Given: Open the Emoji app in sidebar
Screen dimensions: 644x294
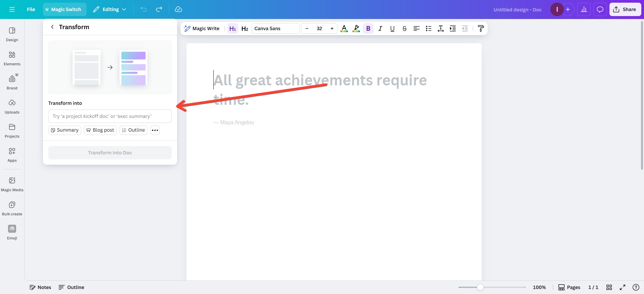Looking at the screenshot, I should (12, 233).
